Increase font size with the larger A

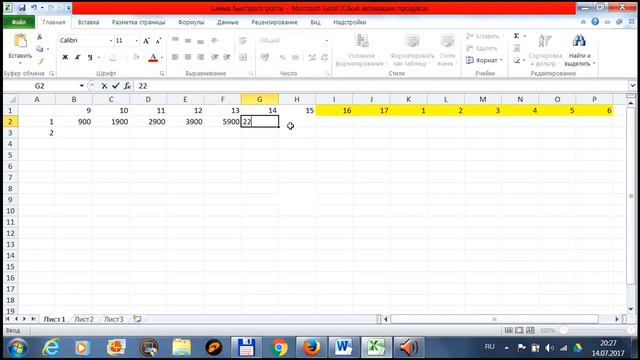click(x=146, y=40)
